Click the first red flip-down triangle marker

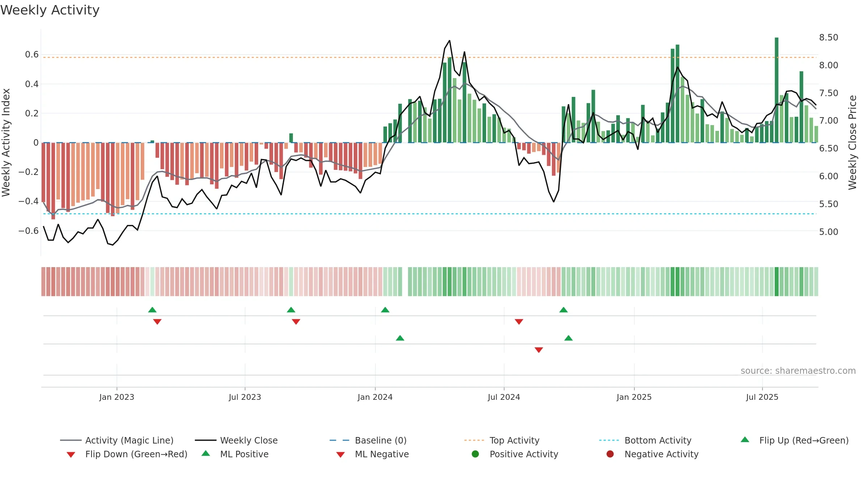(x=157, y=322)
